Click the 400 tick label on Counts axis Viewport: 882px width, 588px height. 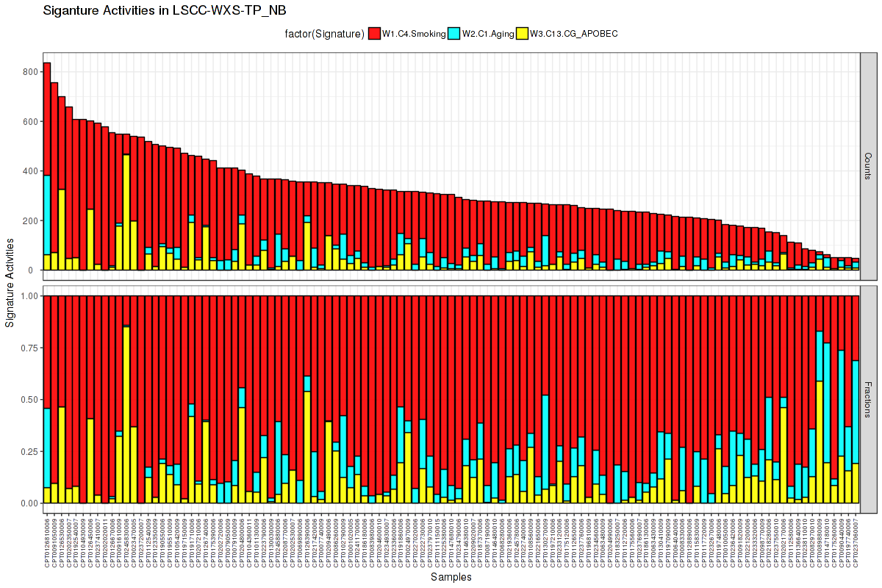click(30, 171)
